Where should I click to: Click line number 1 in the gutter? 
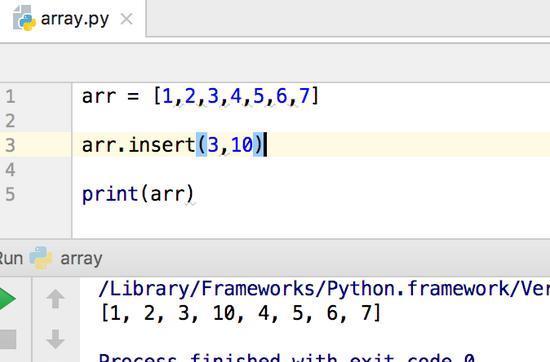(10, 96)
